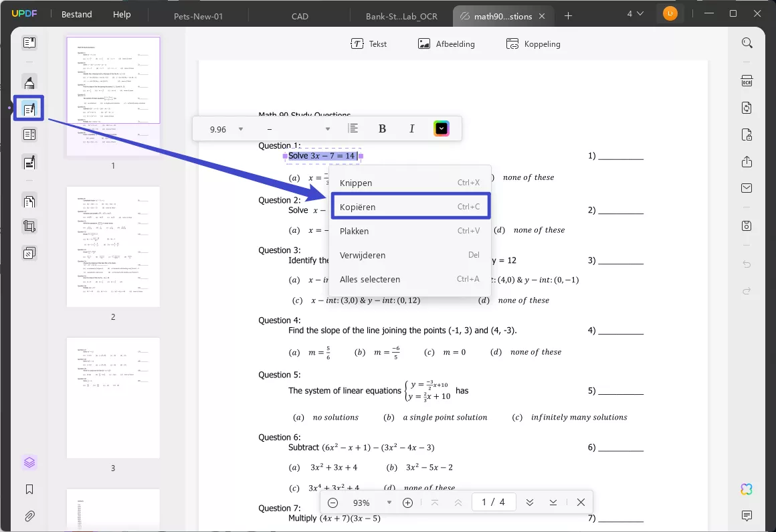Screen dimensions: 776x532
Task: Go to the next page arrow
Action: 530,503
